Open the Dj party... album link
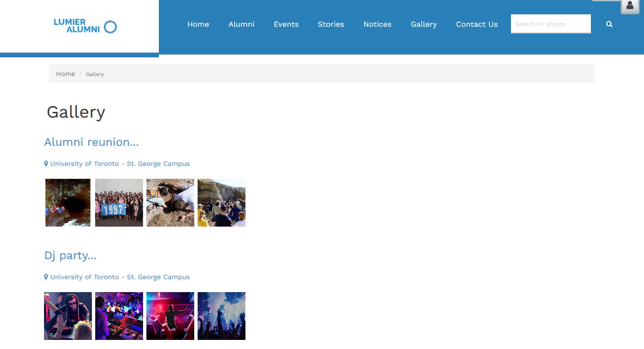This screenshot has height=349, width=644. coord(70,255)
